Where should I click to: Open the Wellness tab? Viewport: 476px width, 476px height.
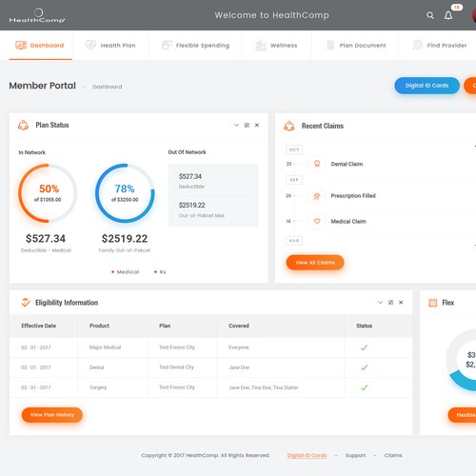click(x=276, y=45)
